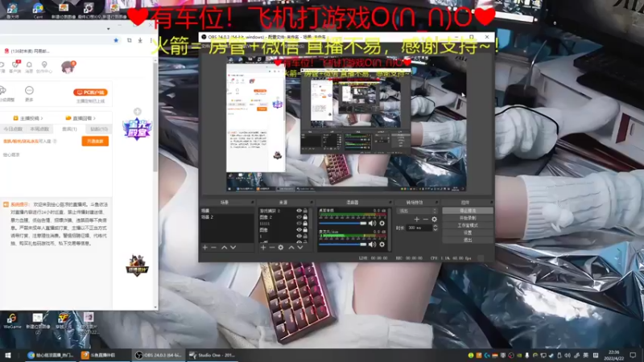This screenshot has width=644, height=362.
Task: Click the transition duration 300 ms field in OBS
Action: 419,228
